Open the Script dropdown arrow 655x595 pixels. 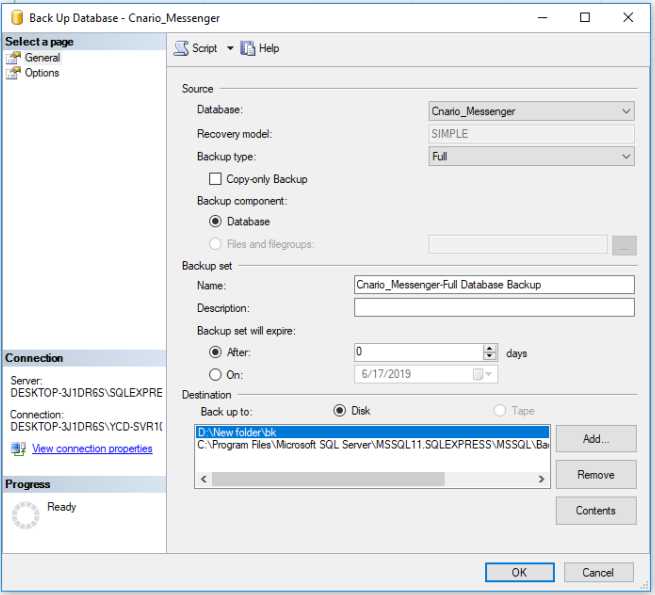click(230, 48)
